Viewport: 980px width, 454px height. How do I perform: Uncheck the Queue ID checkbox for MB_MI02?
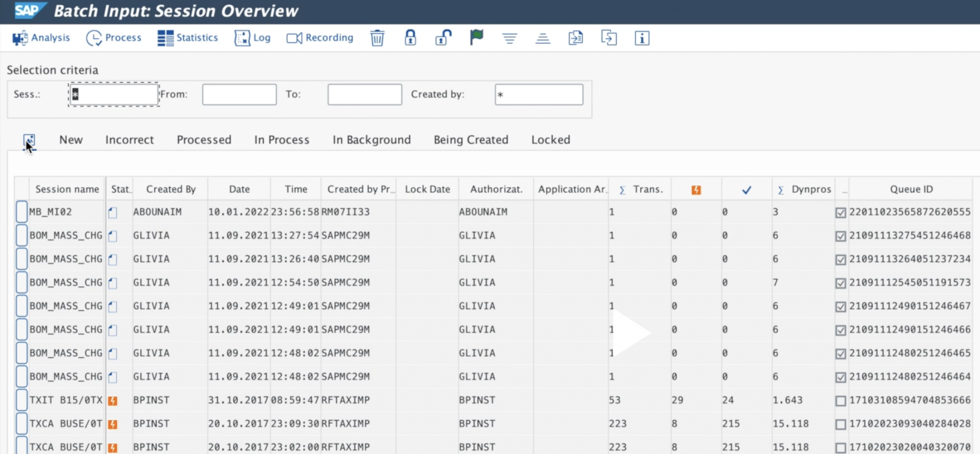841,212
